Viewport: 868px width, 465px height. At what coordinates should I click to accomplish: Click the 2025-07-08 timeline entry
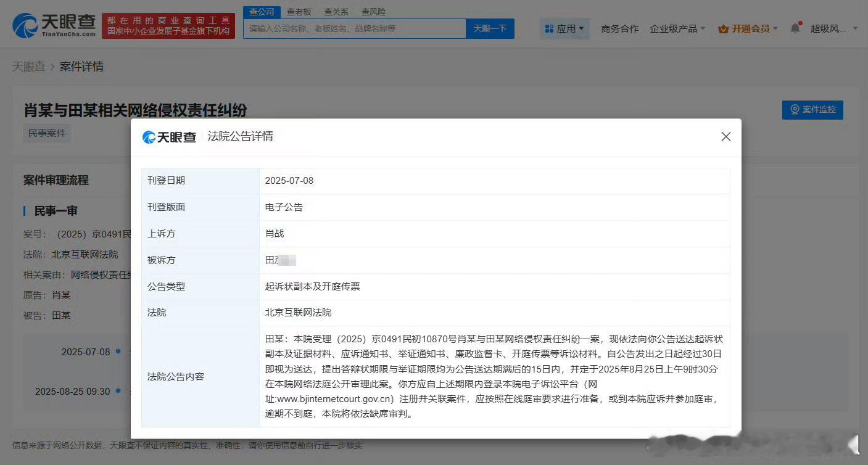[x=86, y=352]
